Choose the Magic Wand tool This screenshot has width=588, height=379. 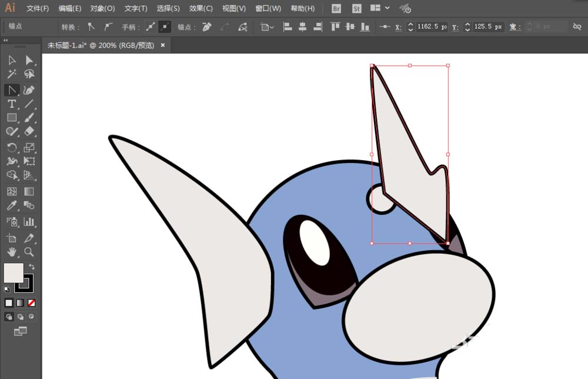tap(12, 74)
